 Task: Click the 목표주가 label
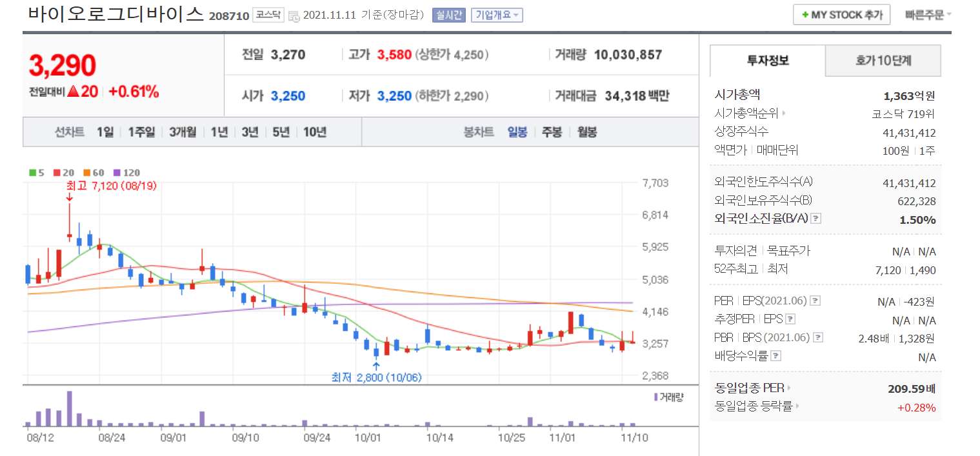788,251
